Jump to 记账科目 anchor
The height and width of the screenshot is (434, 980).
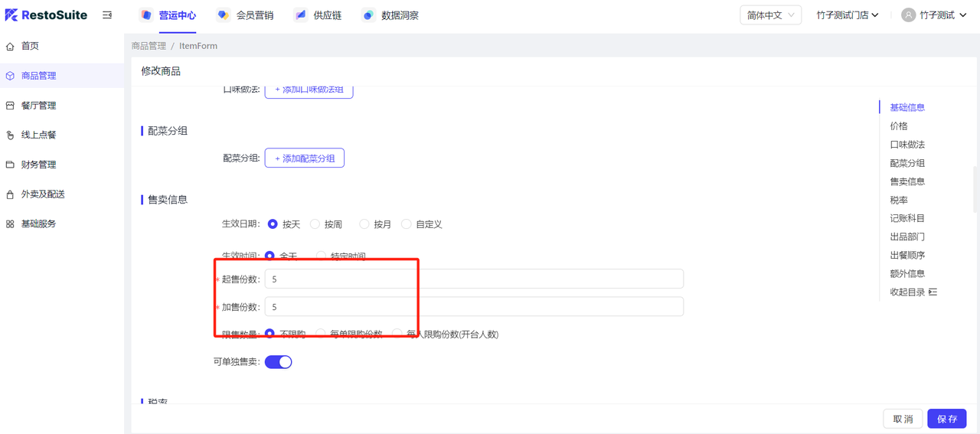(907, 218)
